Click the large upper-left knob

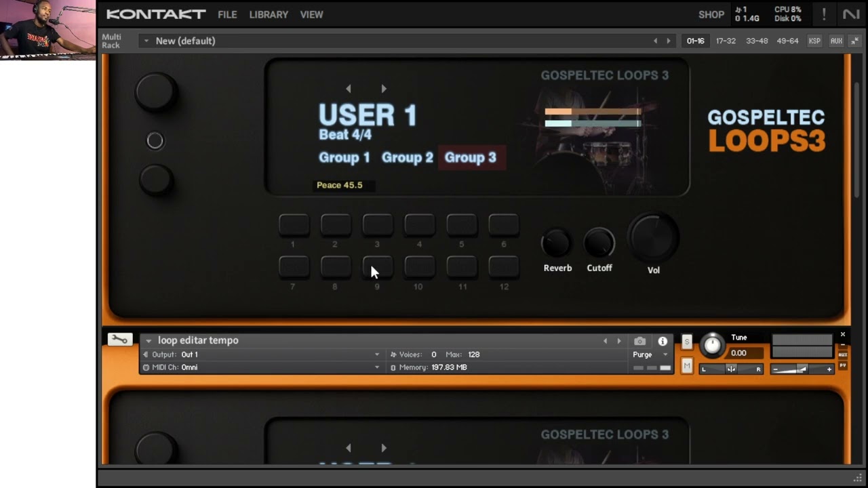[x=156, y=92]
